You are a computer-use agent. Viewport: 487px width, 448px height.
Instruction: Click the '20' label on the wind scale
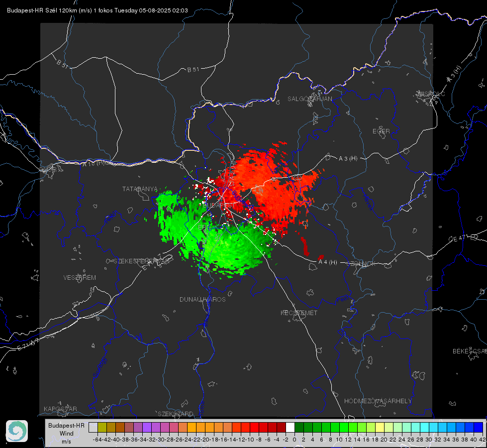coord(384,440)
